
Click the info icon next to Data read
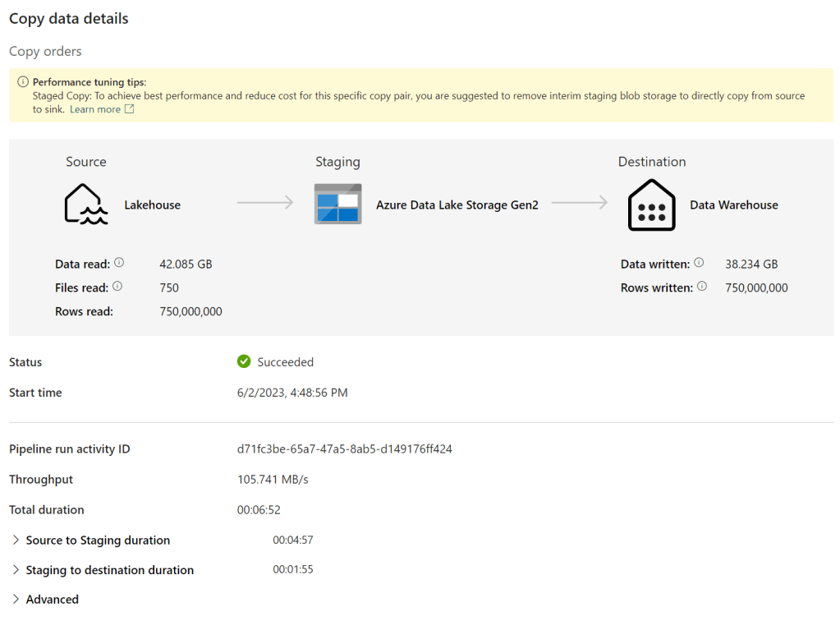119,263
